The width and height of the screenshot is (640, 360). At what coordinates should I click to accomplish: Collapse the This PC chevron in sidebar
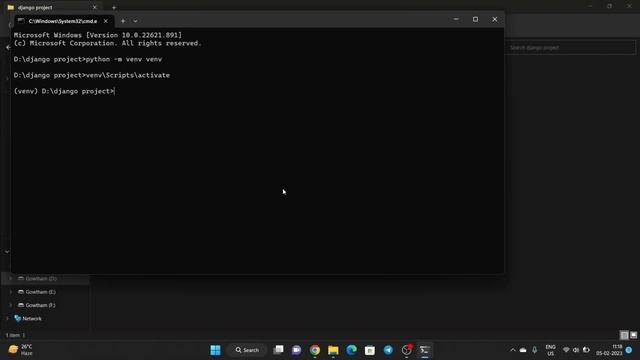pos(7,252)
